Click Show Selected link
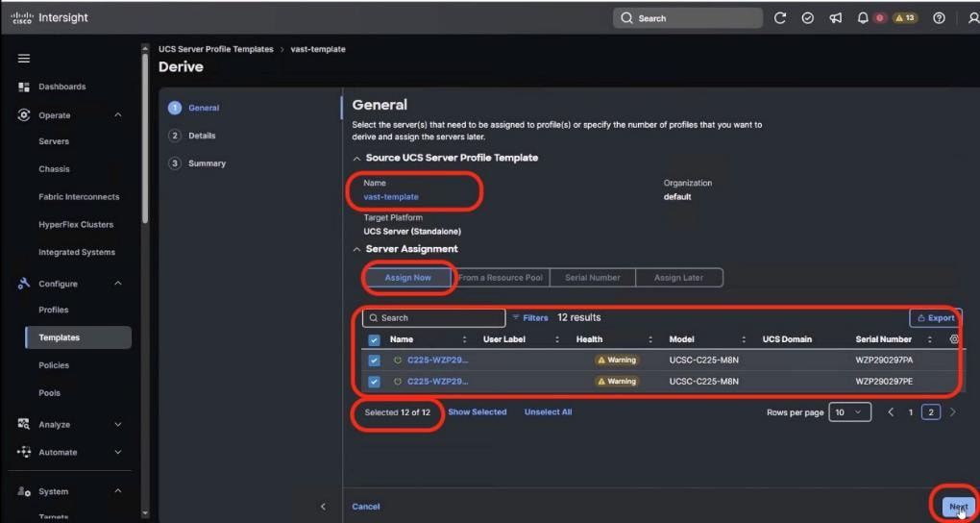The width and height of the screenshot is (980, 523). [x=477, y=411]
